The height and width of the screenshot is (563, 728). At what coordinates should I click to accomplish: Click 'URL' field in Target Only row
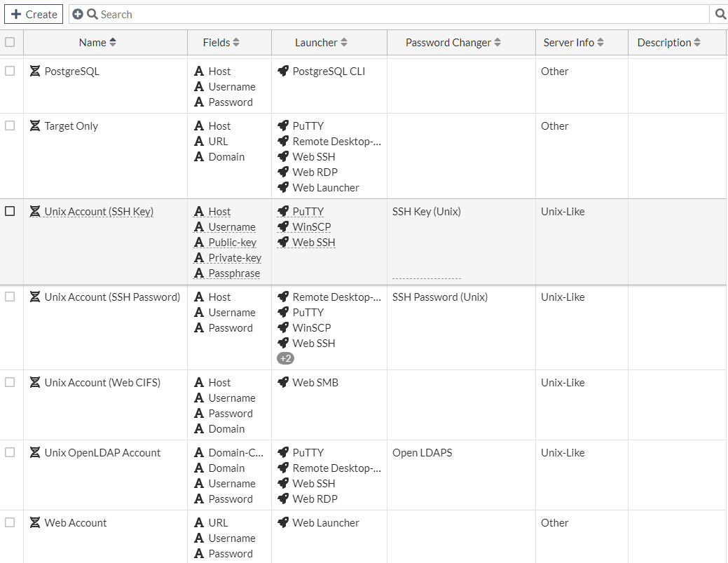point(218,141)
